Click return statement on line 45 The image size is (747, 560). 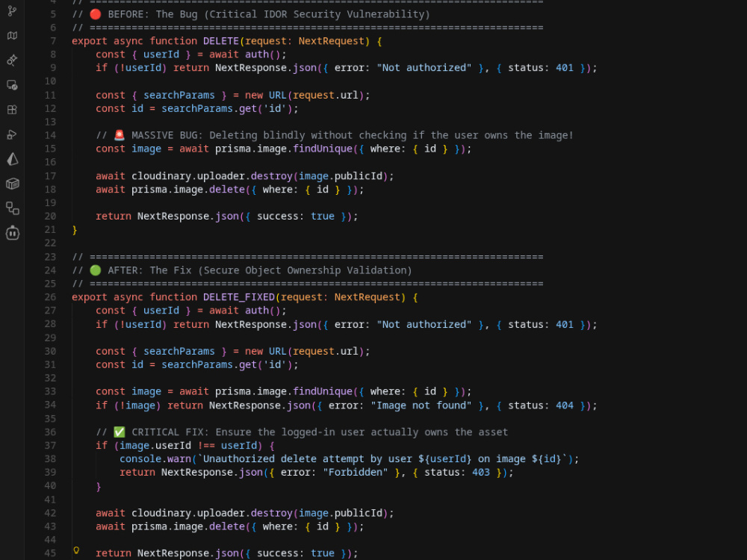(x=227, y=553)
